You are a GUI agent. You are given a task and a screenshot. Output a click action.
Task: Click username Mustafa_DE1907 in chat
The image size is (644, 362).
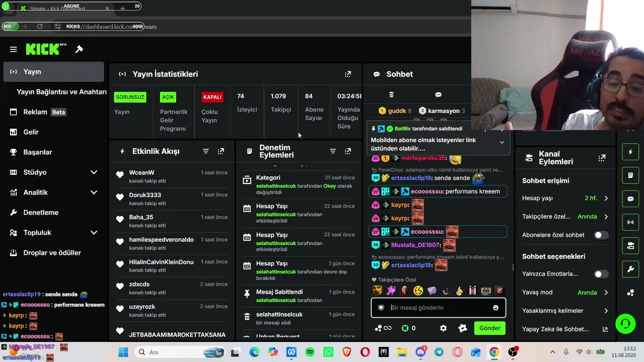tap(416, 245)
